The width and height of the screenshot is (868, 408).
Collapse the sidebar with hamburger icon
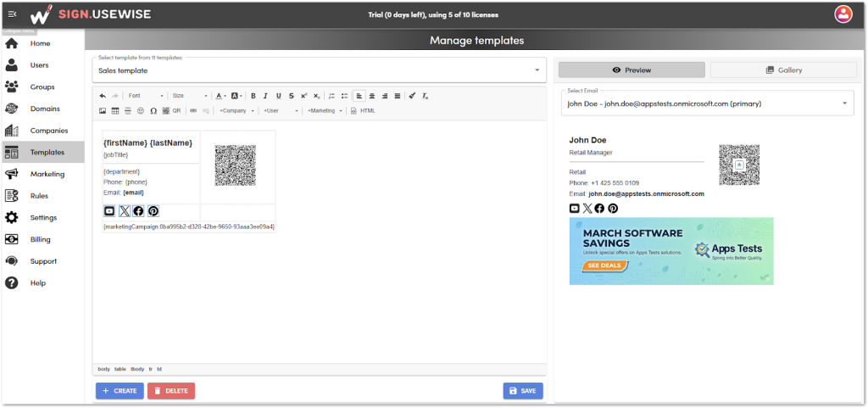pyautogui.click(x=12, y=14)
